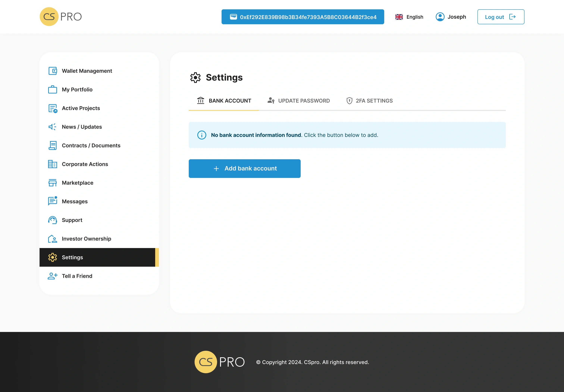The image size is (564, 392).
Task: Click the Tell a Friend icon
Action: (53, 276)
